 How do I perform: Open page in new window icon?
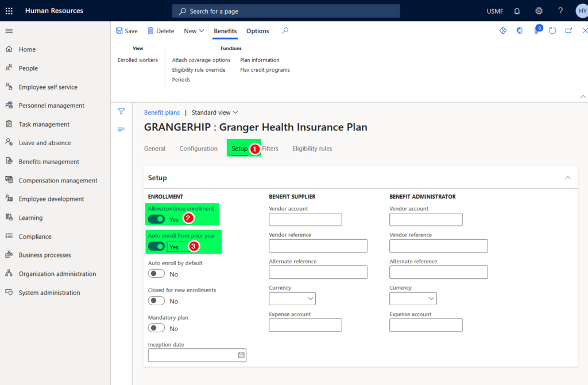click(569, 30)
